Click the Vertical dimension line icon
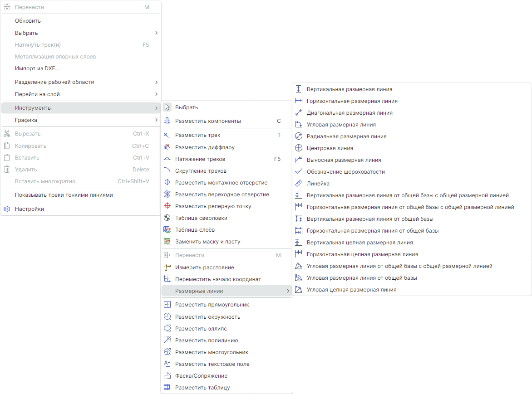Viewport: 532px width, 394px height. [x=298, y=89]
